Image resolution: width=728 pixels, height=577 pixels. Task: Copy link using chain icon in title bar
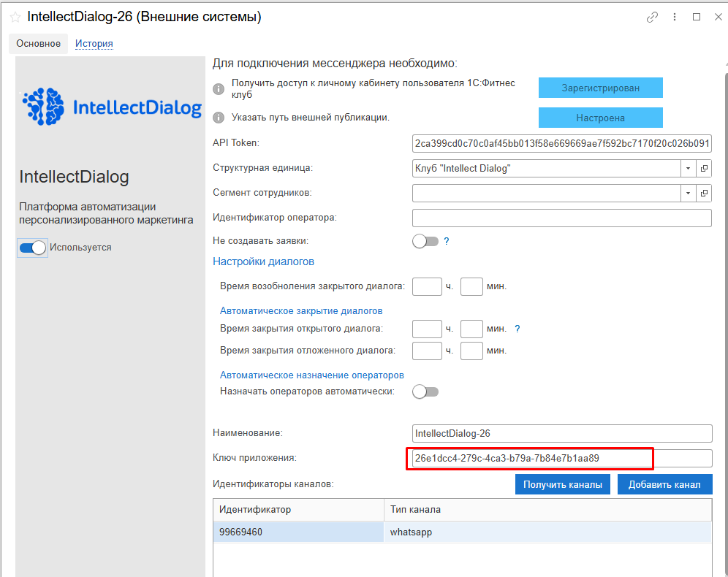point(652,17)
